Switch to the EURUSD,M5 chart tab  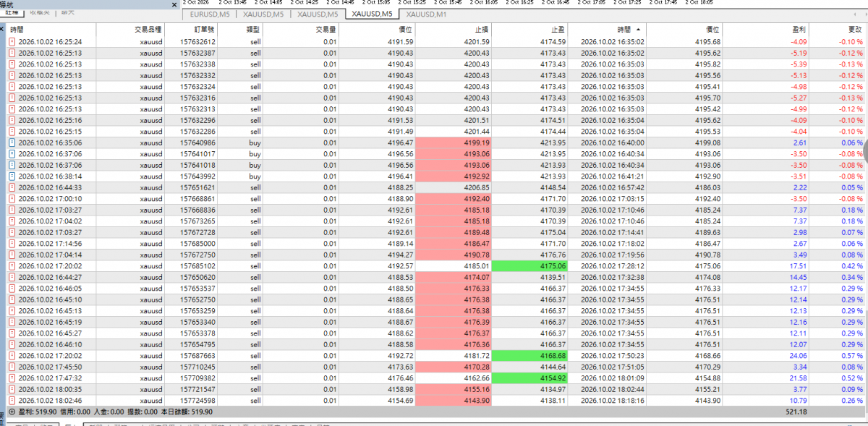point(210,14)
